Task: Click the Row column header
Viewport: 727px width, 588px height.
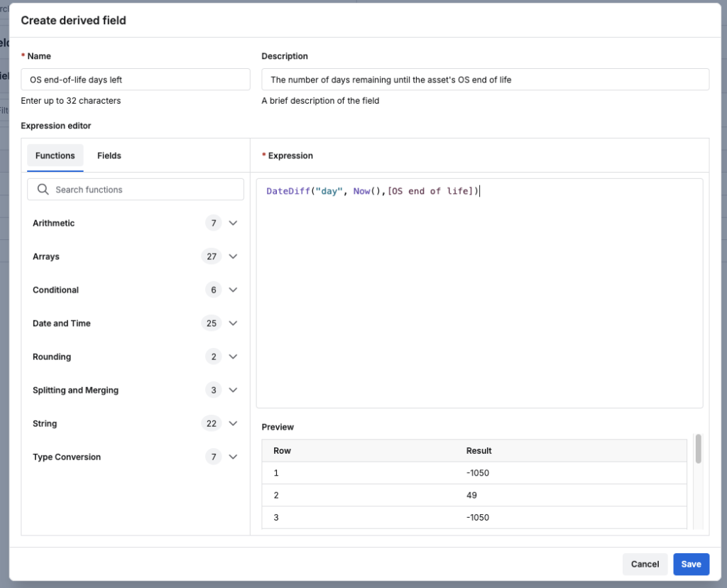Action: coord(282,450)
